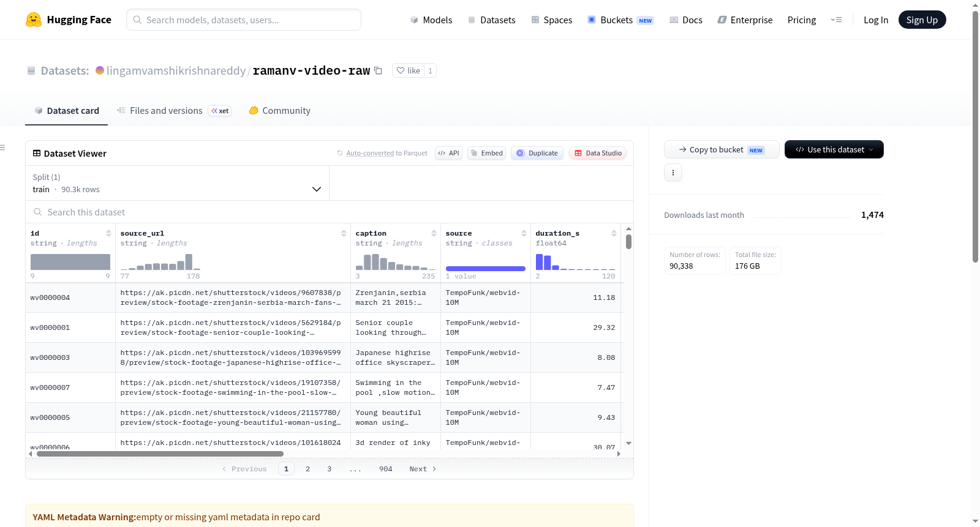The image size is (980, 527).
Task: Jump to page 904
Action: click(x=385, y=469)
